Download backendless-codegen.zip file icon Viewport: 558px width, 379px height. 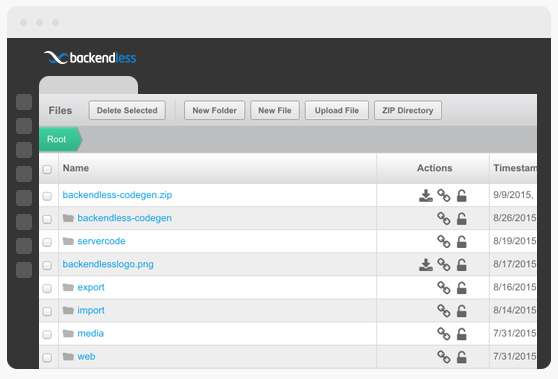click(426, 195)
